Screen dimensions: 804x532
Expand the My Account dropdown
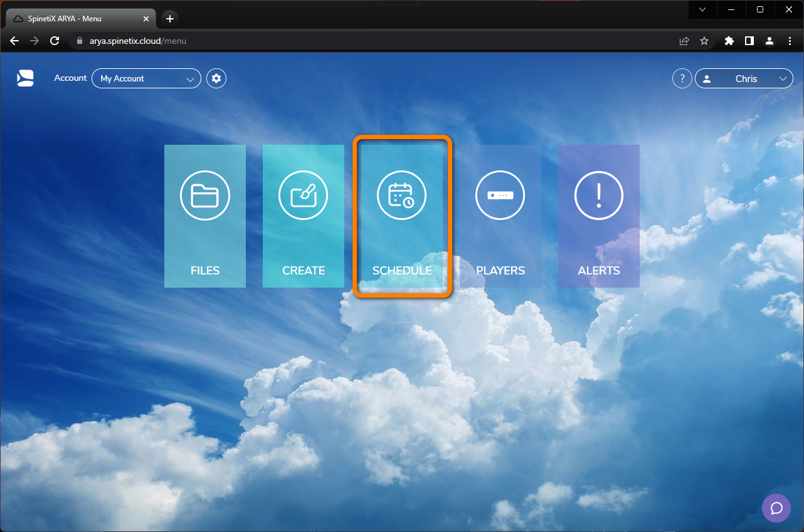[146, 78]
